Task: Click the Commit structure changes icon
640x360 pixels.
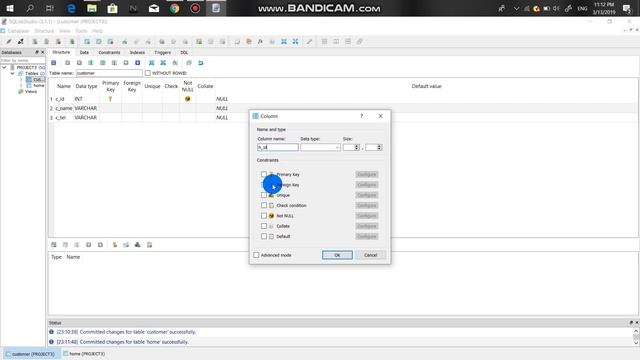Action: pos(67,63)
